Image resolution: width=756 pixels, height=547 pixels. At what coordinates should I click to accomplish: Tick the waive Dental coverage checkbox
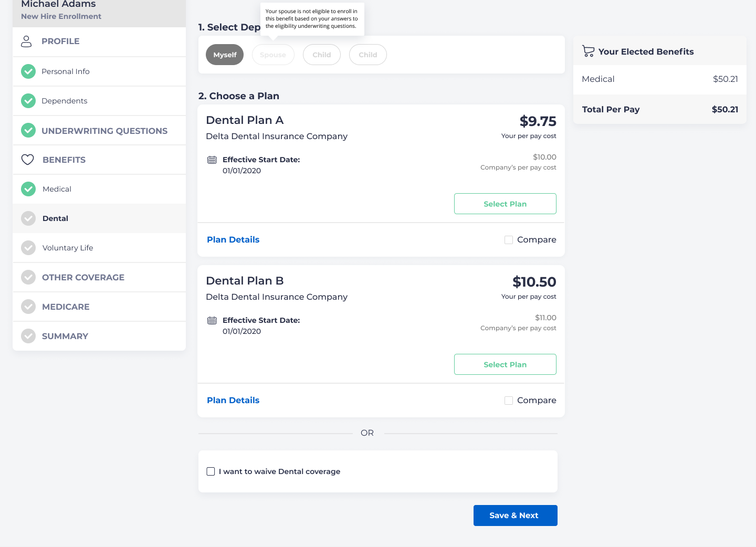coord(211,471)
